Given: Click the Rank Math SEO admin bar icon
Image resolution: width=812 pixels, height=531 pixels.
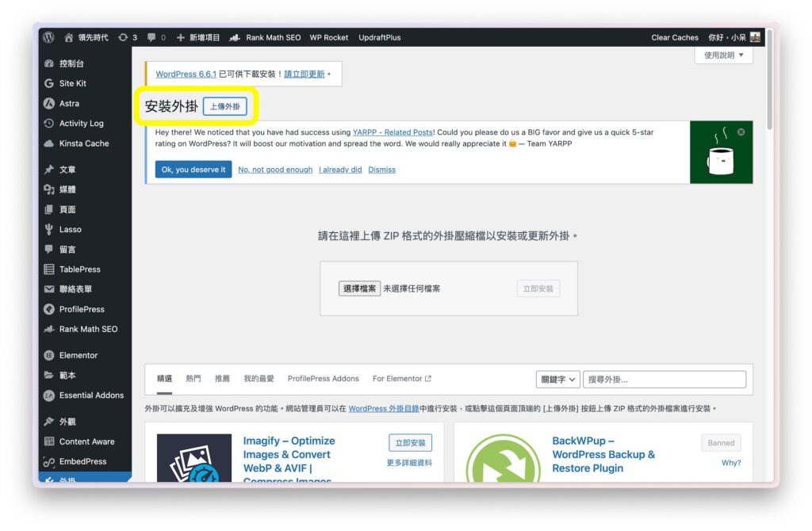Looking at the screenshot, I should (x=235, y=37).
